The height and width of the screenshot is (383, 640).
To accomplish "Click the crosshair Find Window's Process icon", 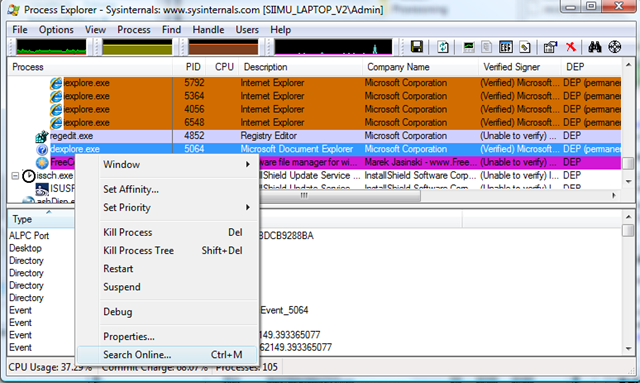I will pyautogui.click(x=615, y=47).
